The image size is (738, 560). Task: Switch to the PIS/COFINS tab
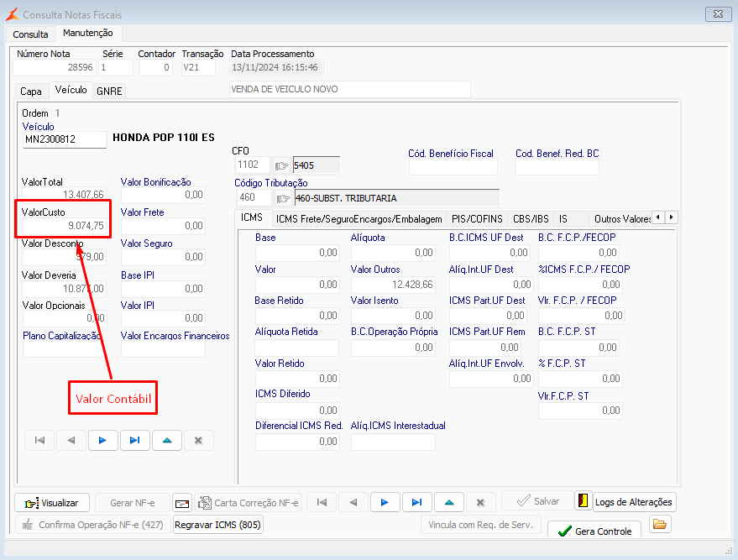click(x=477, y=218)
